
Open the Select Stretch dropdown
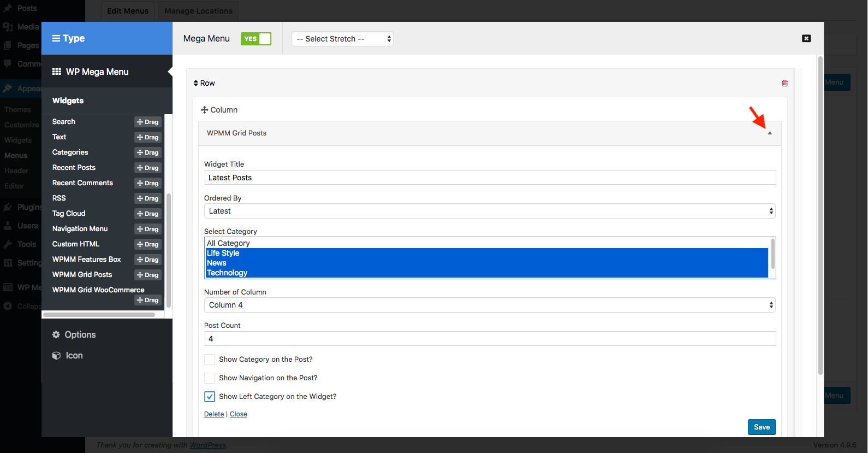(342, 39)
